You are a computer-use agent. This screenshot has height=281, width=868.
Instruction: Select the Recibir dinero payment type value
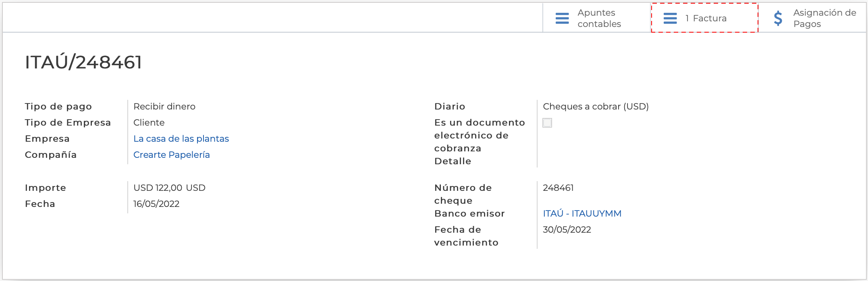coord(164,107)
